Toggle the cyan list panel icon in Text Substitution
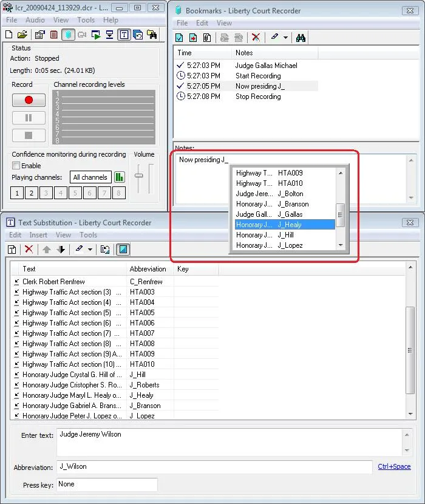Image resolution: width=425 pixels, height=504 pixels. coord(123,250)
